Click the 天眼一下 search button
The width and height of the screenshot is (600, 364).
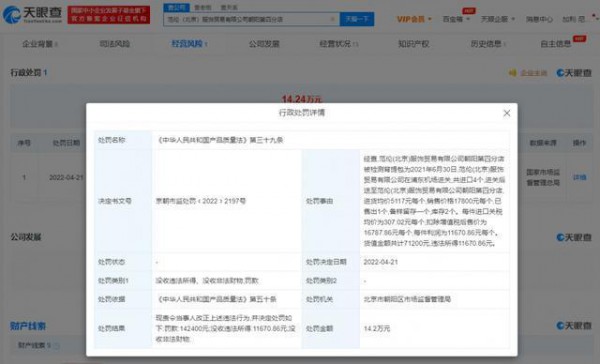pyautogui.click(x=357, y=19)
